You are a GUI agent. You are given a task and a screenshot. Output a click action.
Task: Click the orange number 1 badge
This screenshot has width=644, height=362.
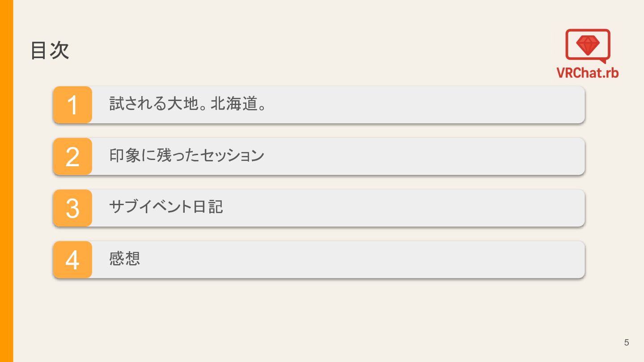tap(72, 105)
